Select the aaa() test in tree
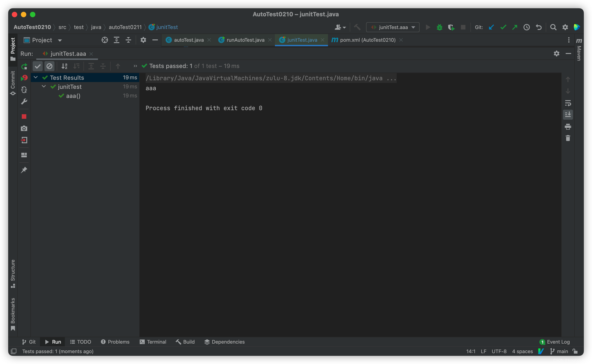The height and width of the screenshot is (364, 592). [x=73, y=96]
